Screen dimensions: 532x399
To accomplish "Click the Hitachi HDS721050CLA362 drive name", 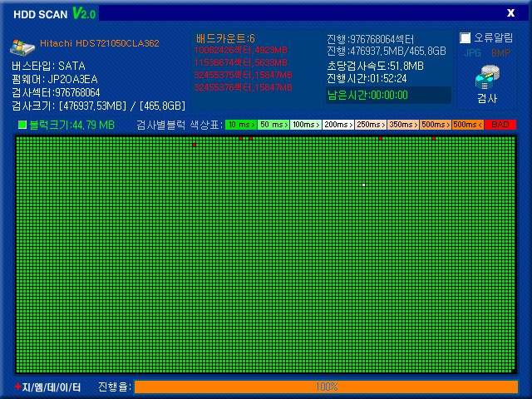I will (x=100, y=43).
